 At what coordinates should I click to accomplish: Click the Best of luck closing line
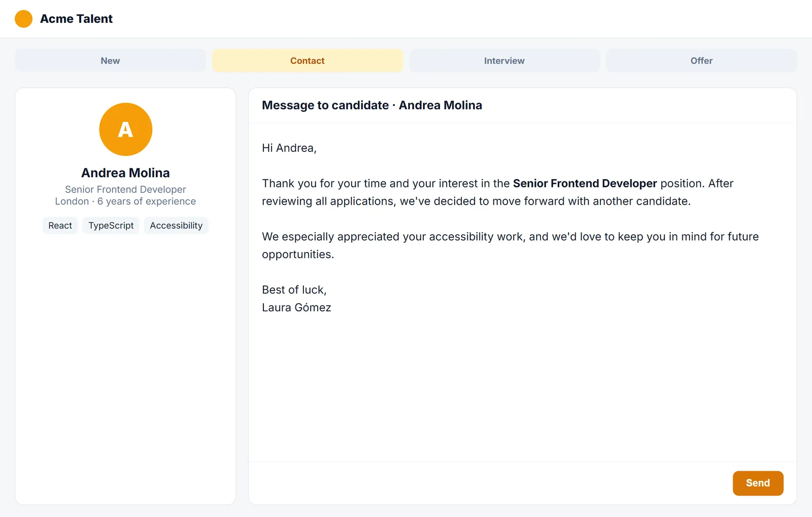coord(294,289)
